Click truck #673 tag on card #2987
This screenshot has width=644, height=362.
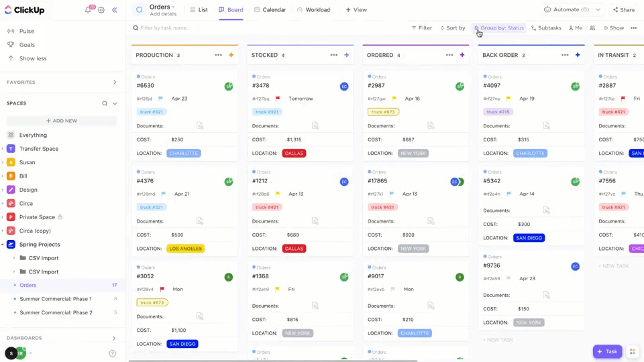click(383, 112)
